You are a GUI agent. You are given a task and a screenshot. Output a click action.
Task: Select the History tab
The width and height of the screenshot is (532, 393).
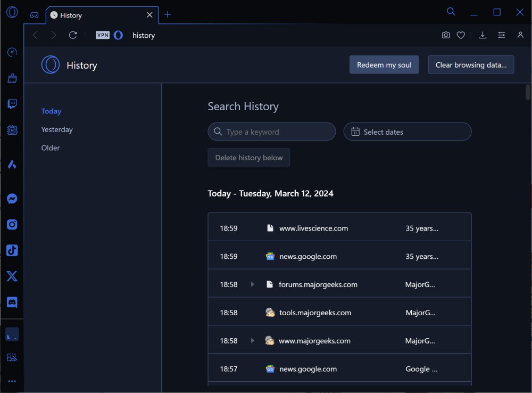tap(102, 15)
